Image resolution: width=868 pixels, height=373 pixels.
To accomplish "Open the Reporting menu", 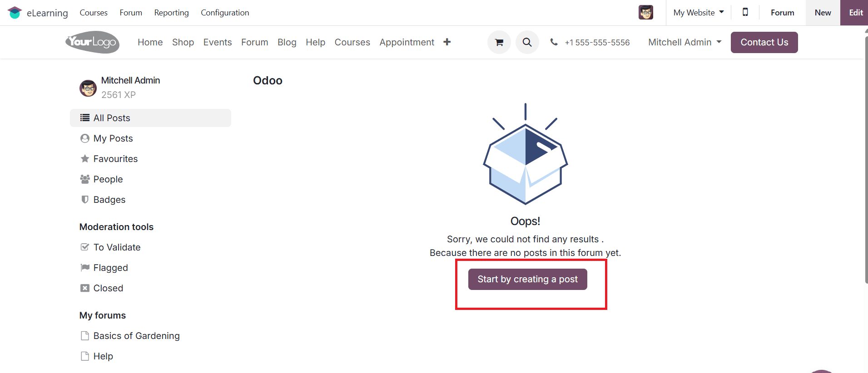I will click(x=171, y=13).
